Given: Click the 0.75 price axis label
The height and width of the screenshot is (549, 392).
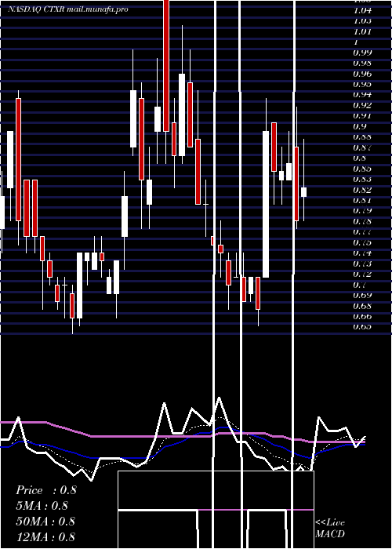Looking at the screenshot, I should 362,242.
